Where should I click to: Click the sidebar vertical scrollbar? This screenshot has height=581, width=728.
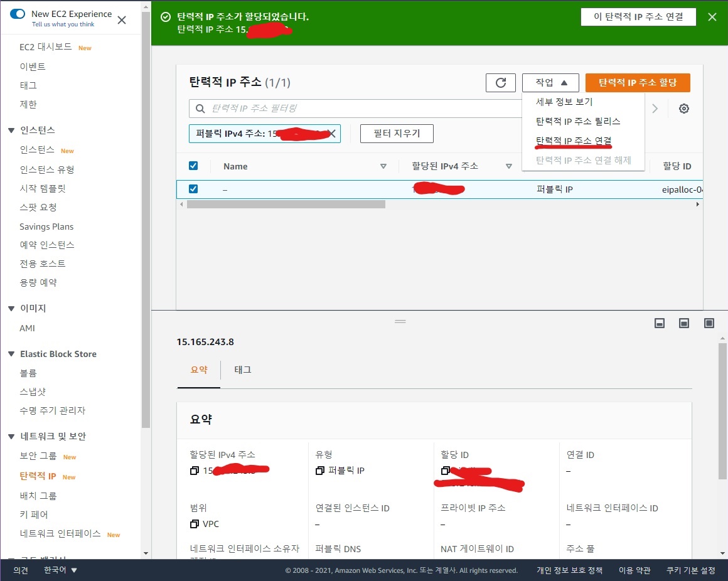[x=146, y=219]
